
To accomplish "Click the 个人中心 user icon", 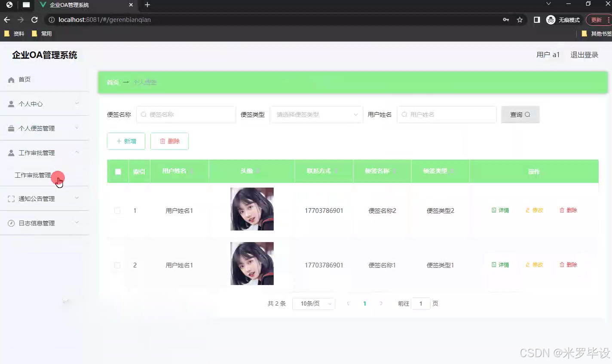I will pos(10,103).
